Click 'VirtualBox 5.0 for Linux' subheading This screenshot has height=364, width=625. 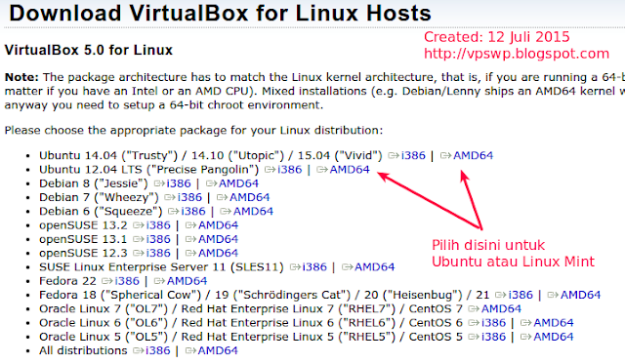[89, 50]
